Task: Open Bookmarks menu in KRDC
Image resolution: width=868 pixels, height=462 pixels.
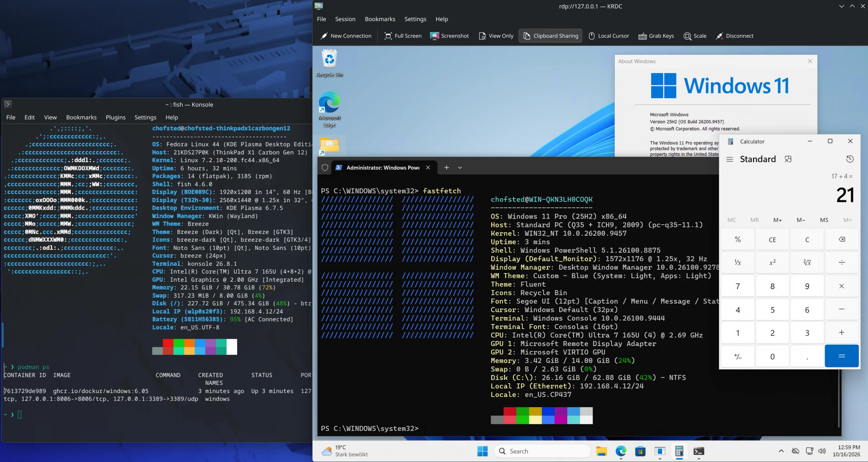Action: 380,19
